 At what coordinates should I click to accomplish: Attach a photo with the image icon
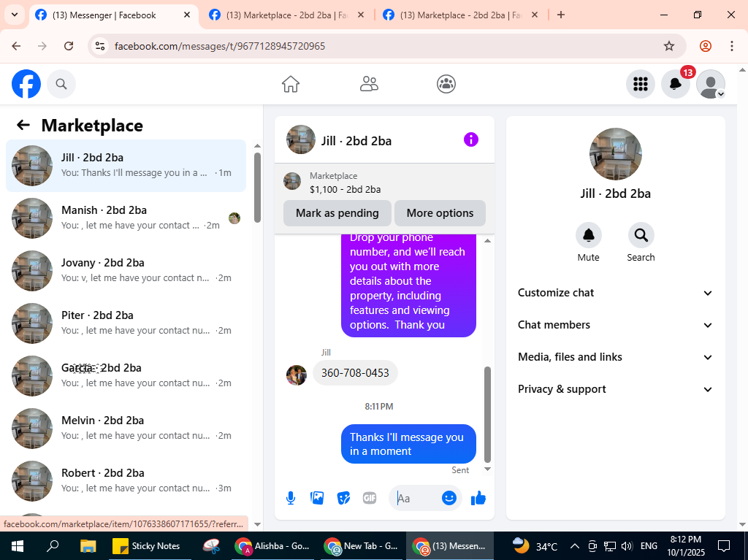point(317,499)
